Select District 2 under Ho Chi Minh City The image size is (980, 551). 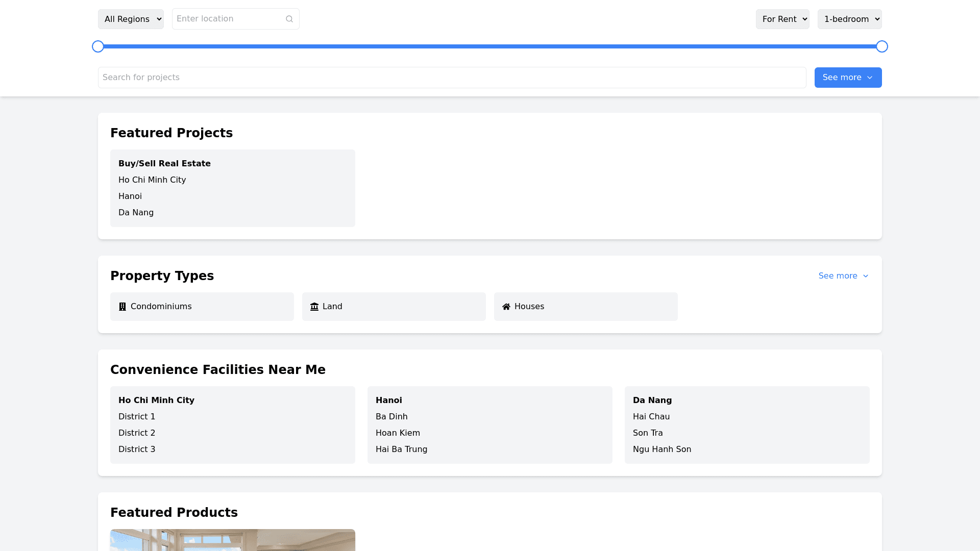[x=137, y=433]
